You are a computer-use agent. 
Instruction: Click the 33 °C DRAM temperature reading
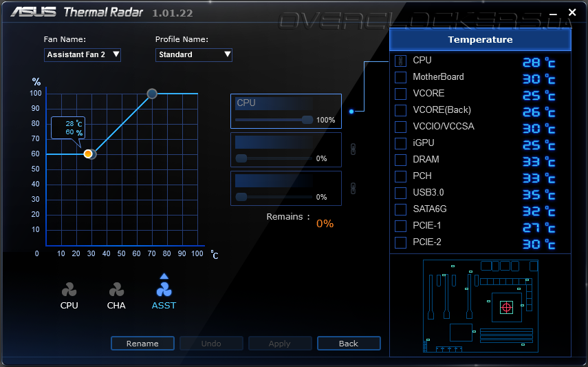click(539, 162)
